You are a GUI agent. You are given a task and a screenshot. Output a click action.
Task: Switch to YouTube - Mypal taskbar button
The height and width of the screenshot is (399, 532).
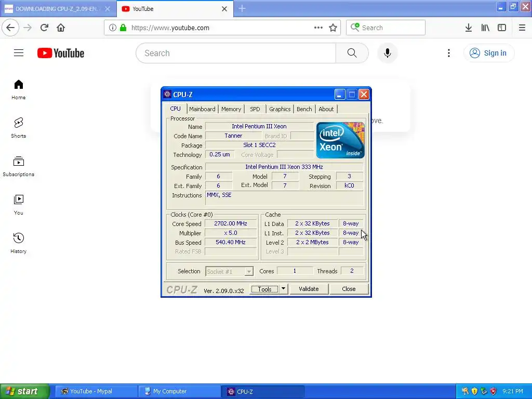pyautogui.click(x=96, y=391)
